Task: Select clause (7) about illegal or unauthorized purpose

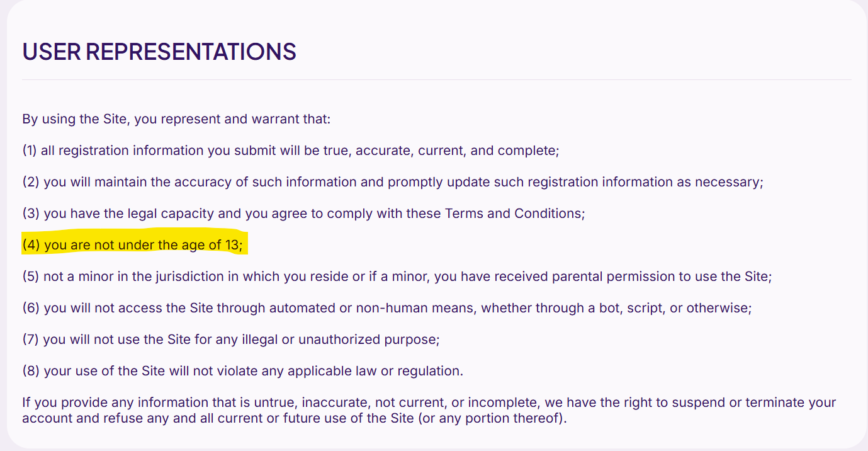Action: click(231, 340)
